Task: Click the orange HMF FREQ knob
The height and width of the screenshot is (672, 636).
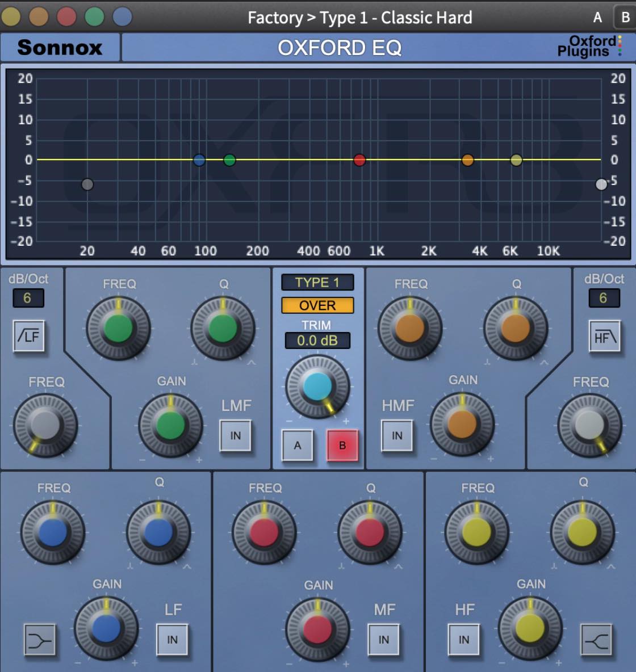Action: tap(409, 328)
